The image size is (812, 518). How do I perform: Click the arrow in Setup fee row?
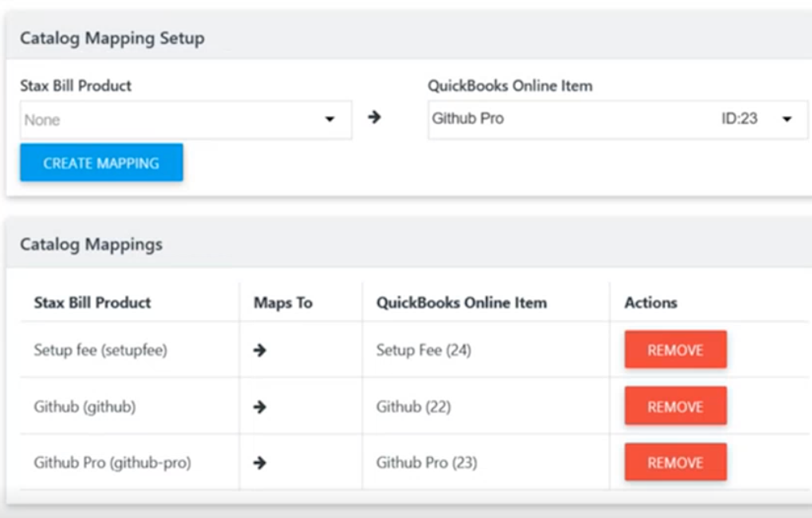(x=260, y=350)
